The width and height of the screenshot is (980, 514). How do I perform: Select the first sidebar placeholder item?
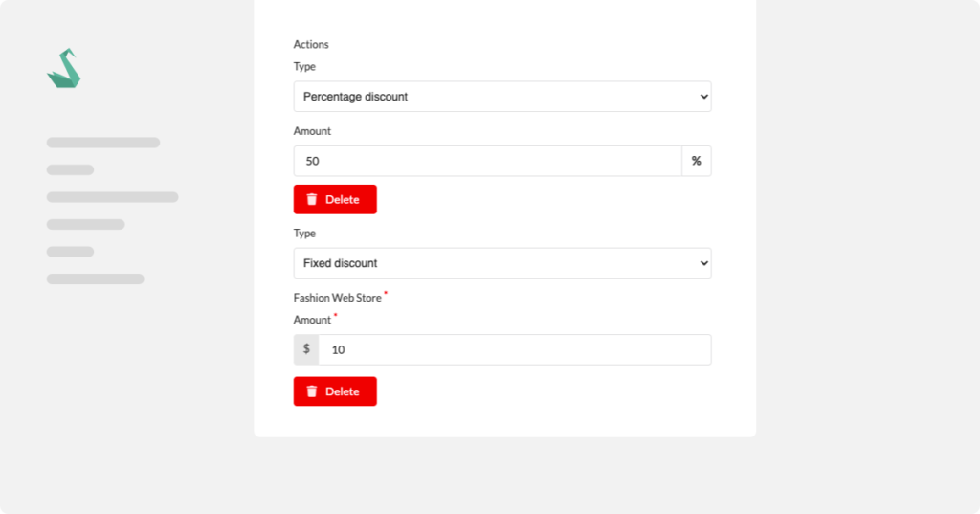[103, 143]
